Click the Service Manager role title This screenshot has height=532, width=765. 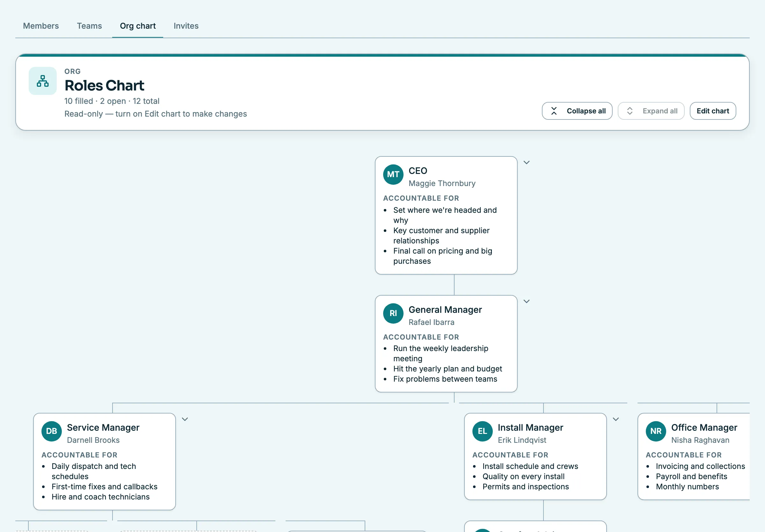pyautogui.click(x=103, y=428)
